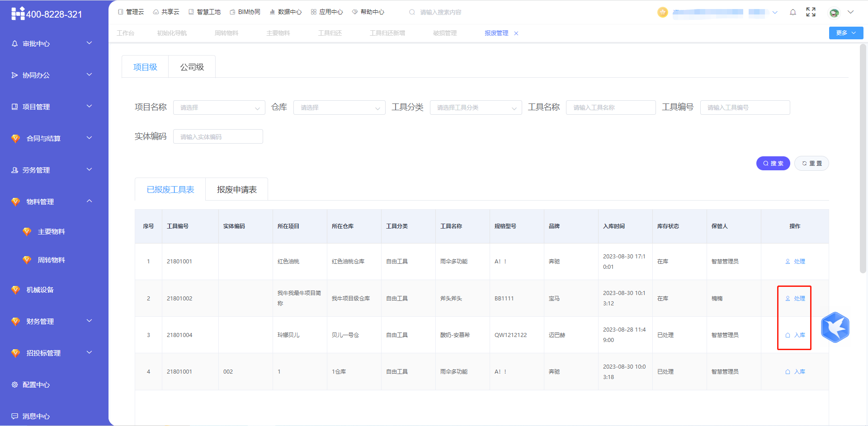868x426 pixels.
Task: Click the 搜索 button
Action: click(773, 164)
